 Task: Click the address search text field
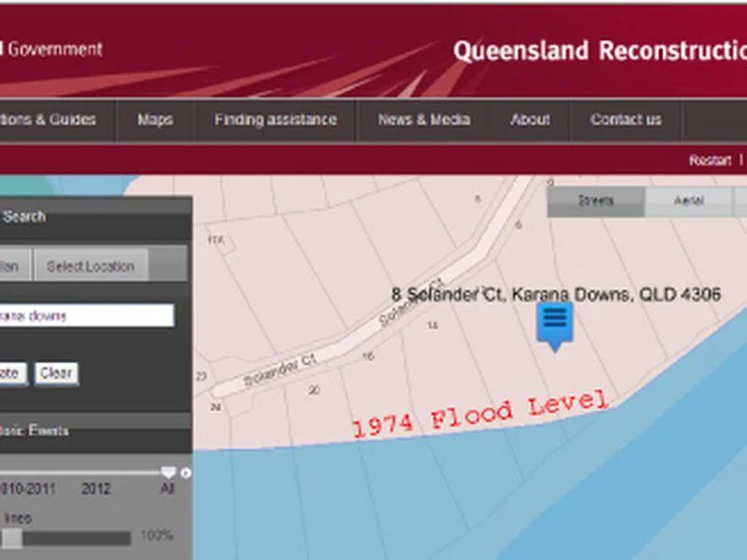coord(84,315)
